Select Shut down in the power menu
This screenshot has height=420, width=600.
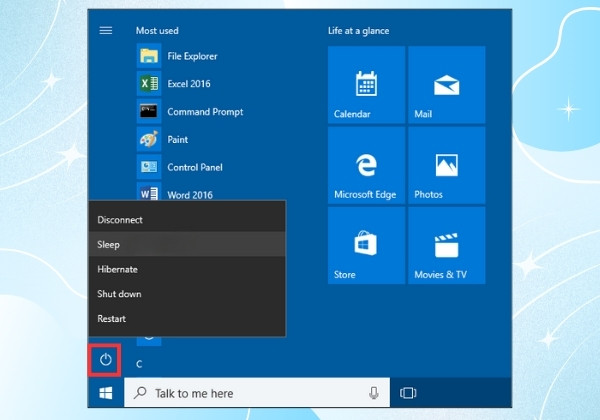click(187, 294)
